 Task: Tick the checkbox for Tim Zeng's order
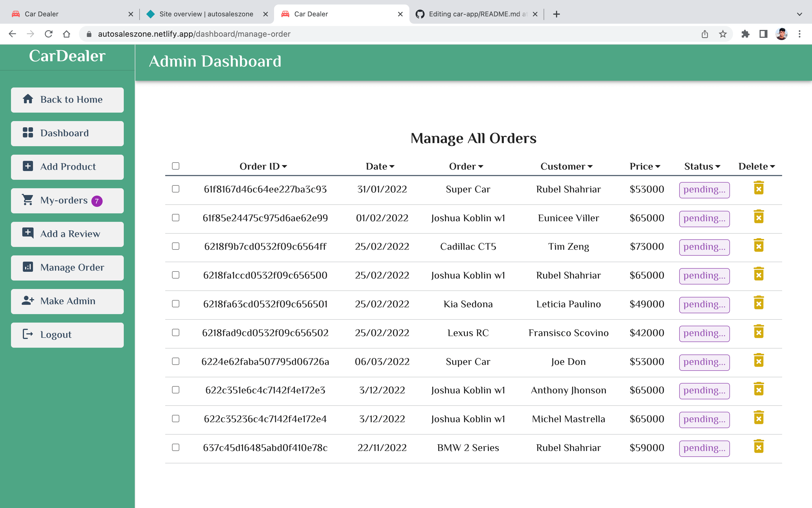click(x=175, y=246)
